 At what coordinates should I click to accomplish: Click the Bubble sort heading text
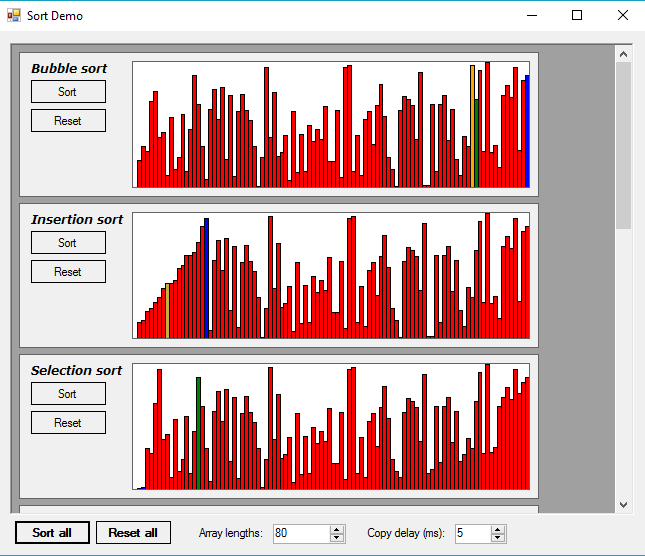69,68
